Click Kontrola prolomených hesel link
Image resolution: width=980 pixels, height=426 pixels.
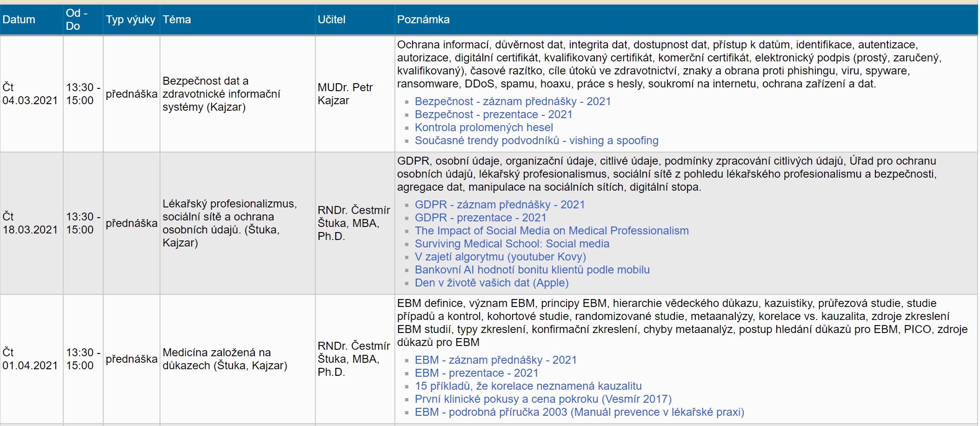point(484,127)
